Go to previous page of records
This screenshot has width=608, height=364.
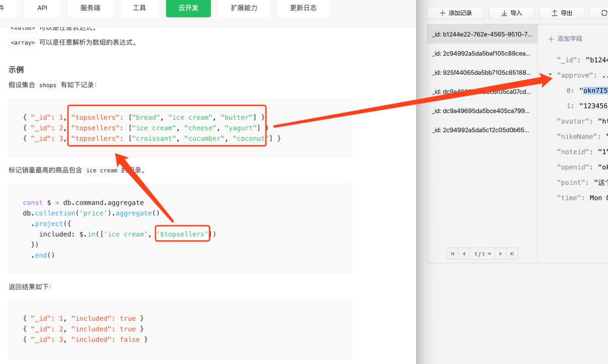464,254
